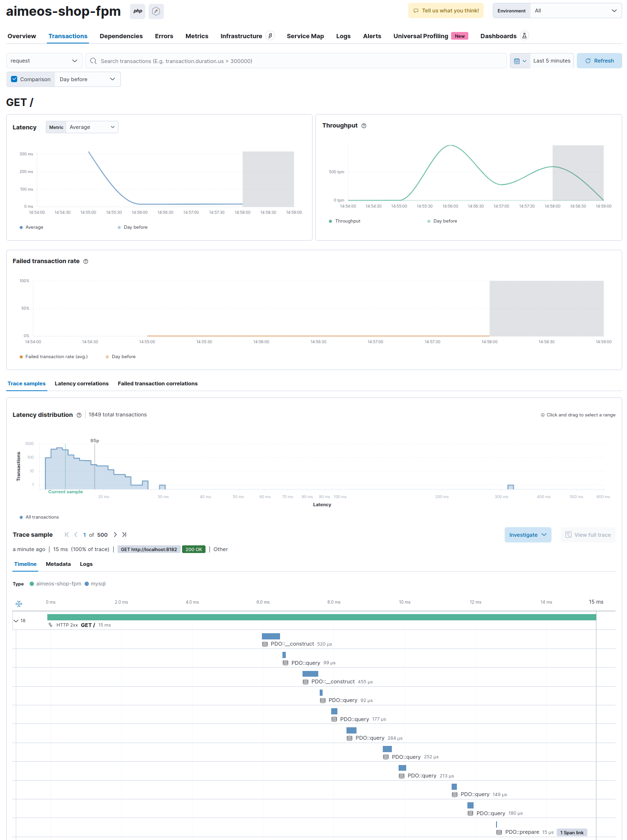The width and height of the screenshot is (627, 840).
Task: Open the Service Map tab
Action: coord(305,36)
